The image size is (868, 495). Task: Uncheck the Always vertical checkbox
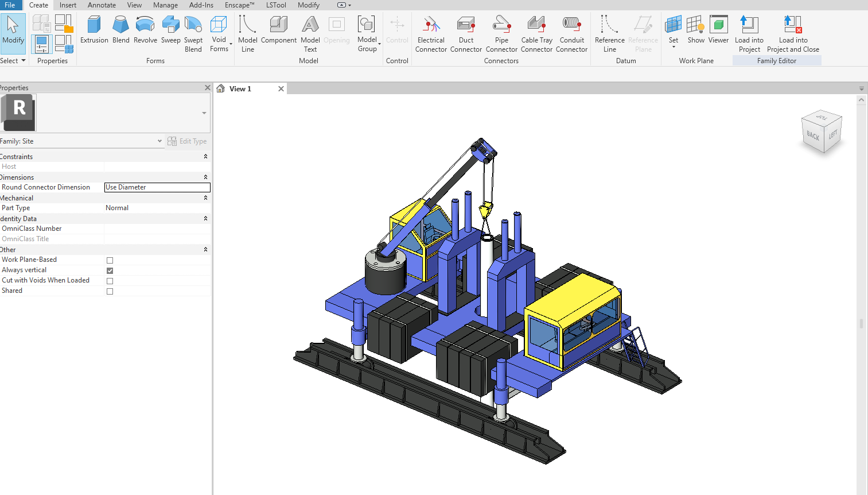[110, 270]
